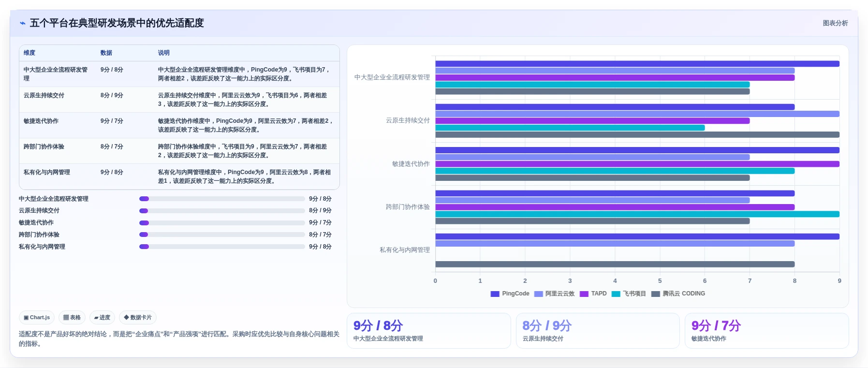Viewport: 868px width, 368px height.
Task: Click the TAPD bar for 敏捷迭代协作
Action: 637,164
